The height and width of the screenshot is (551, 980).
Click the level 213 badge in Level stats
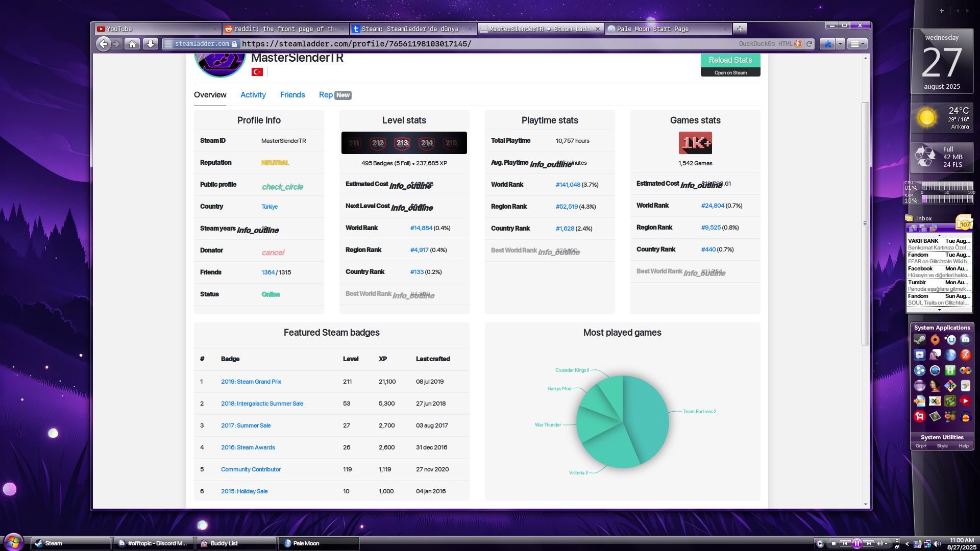pyautogui.click(x=402, y=143)
